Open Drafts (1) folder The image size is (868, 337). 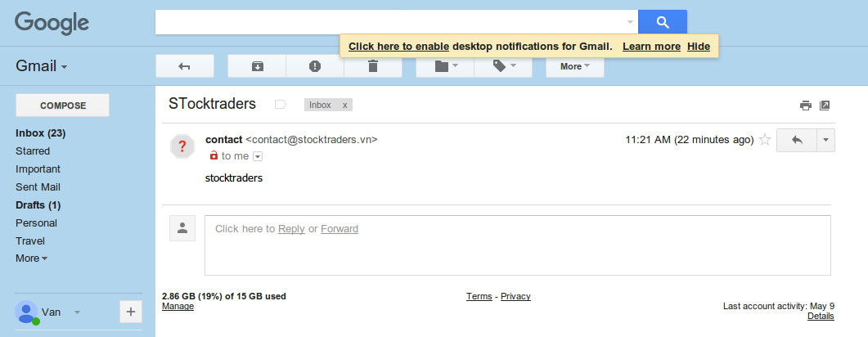(x=38, y=204)
